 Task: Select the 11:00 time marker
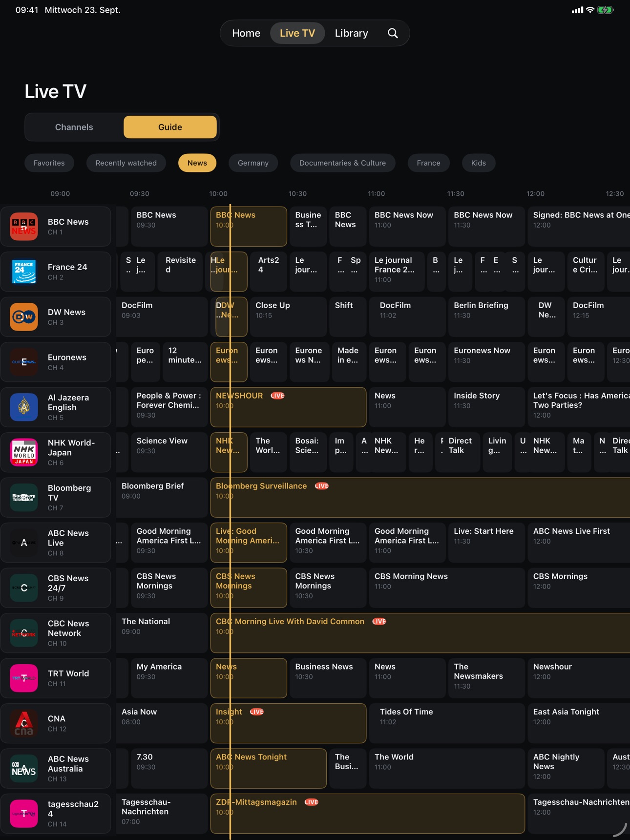pyautogui.click(x=377, y=194)
